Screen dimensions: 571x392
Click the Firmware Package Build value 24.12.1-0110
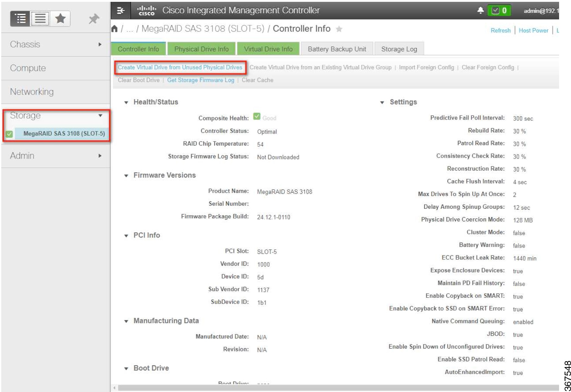coord(273,217)
